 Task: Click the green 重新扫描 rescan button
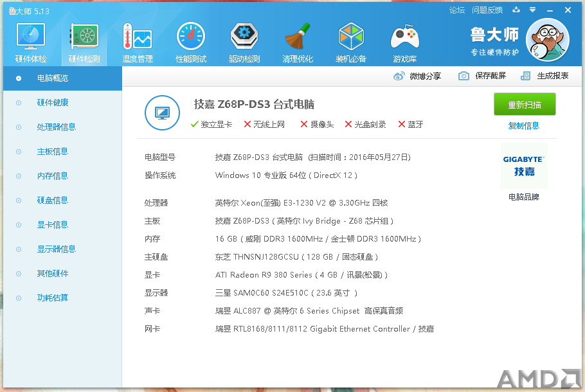click(525, 105)
